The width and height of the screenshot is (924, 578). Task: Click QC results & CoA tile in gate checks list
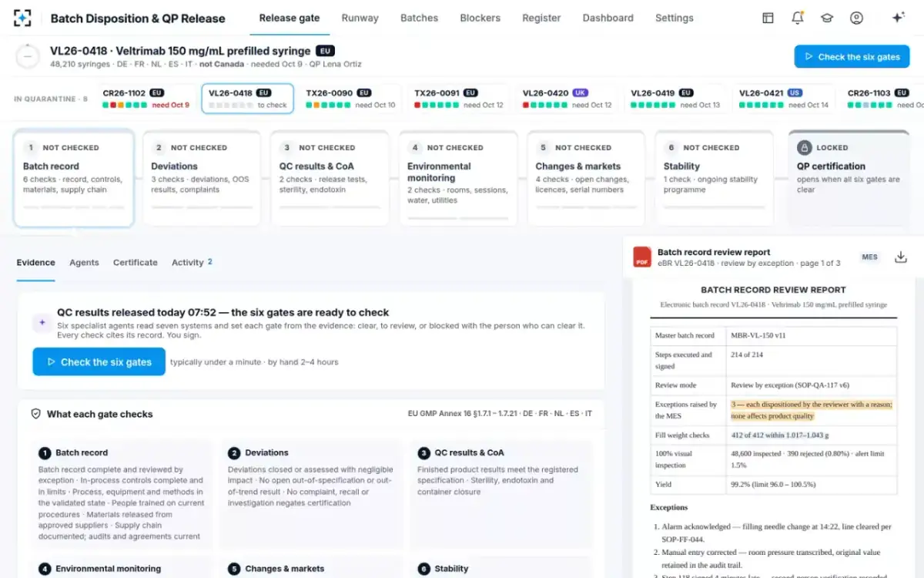[501, 494]
